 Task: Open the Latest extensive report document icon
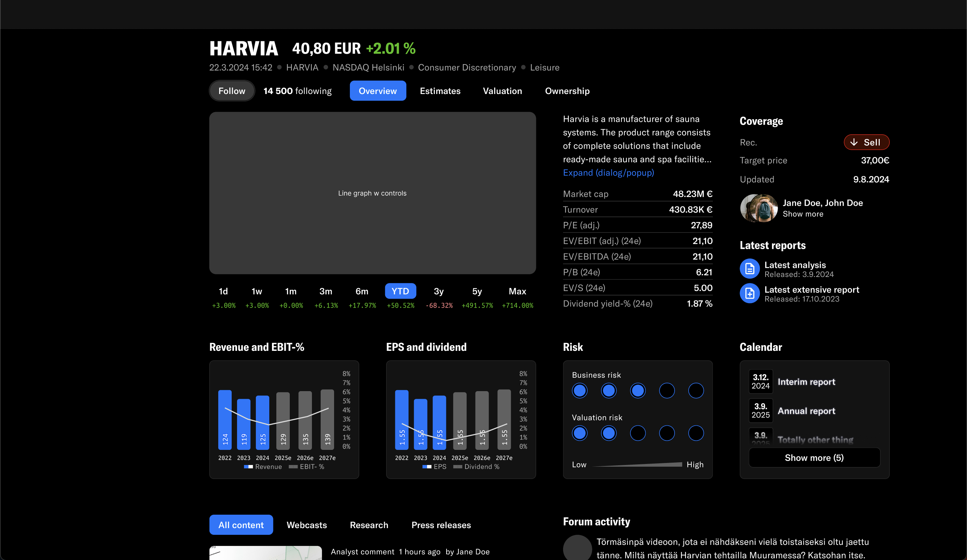[749, 293]
